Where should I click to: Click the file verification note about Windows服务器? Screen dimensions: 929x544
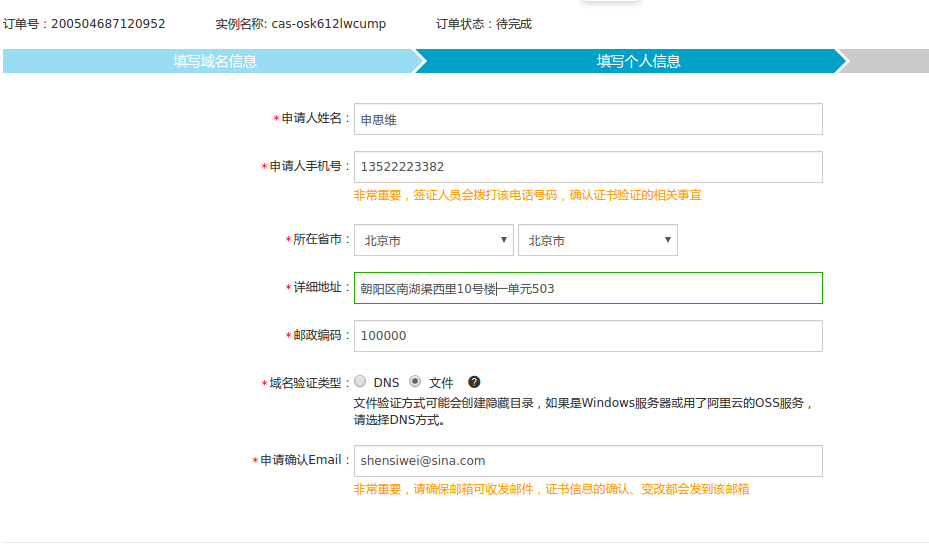pos(584,411)
